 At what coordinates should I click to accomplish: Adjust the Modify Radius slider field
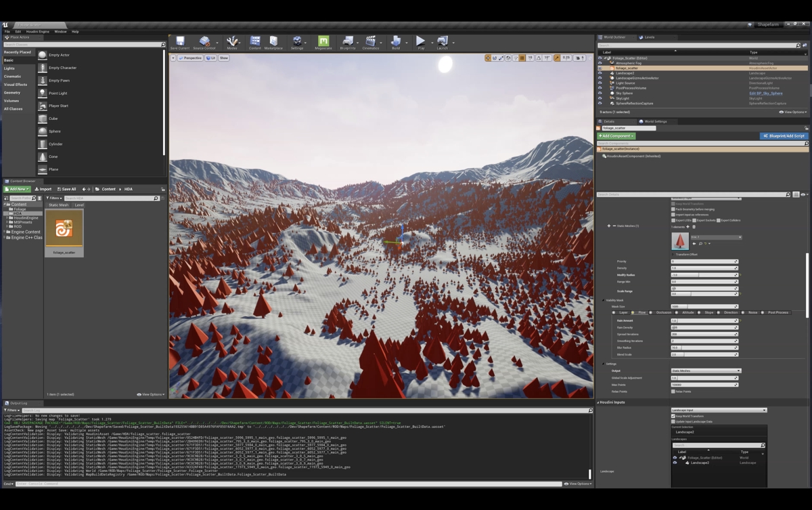(704, 275)
